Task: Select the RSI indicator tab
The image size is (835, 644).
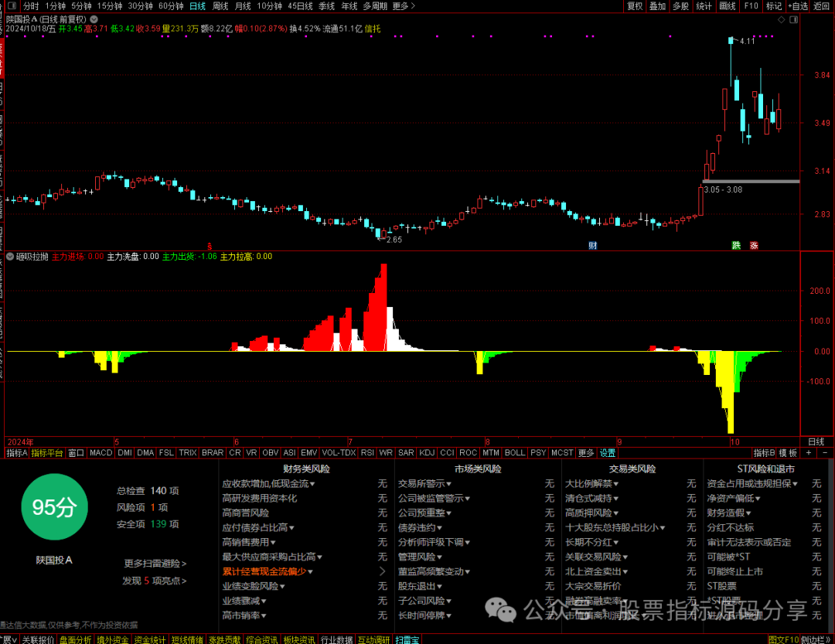Action: pos(367,453)
